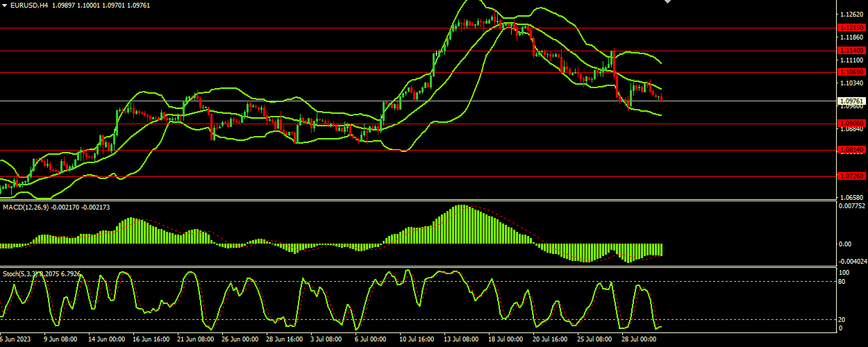Viewport: 868px width, 347px height.
Task: Click the 28 Jul 00:00 time axis label
Action: click(x=640, y=340)
